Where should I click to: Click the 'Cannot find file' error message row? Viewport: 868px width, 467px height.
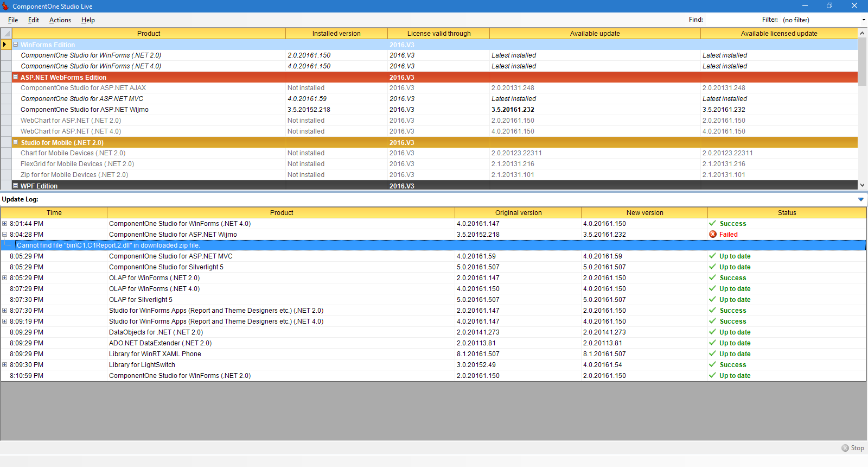[440, 245]
